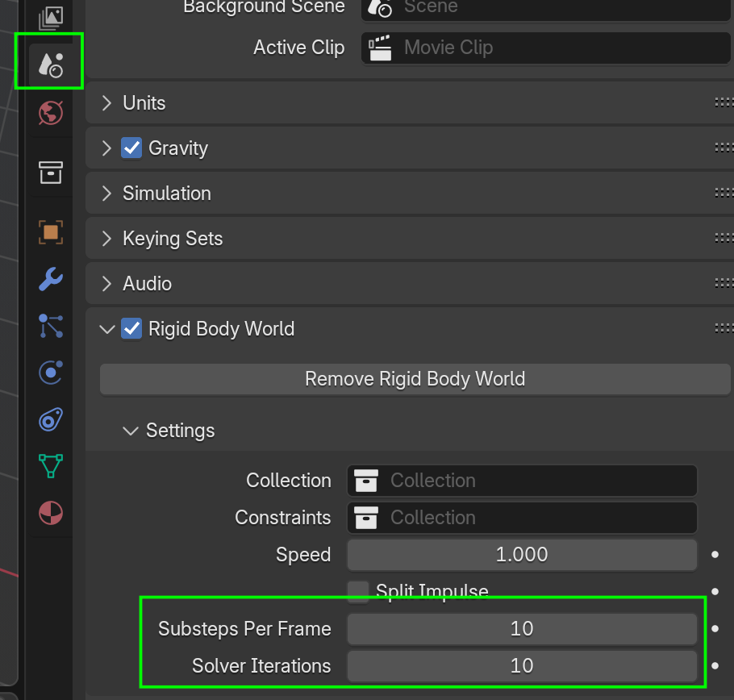Click the box icon in the Collection field
Viewport: 734px width, 700px height.
(366, 481)
